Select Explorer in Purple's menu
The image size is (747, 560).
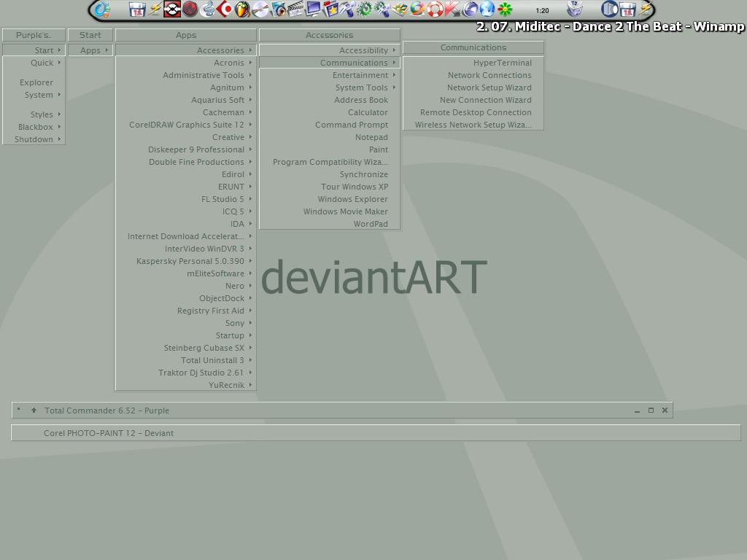(34, 82)
